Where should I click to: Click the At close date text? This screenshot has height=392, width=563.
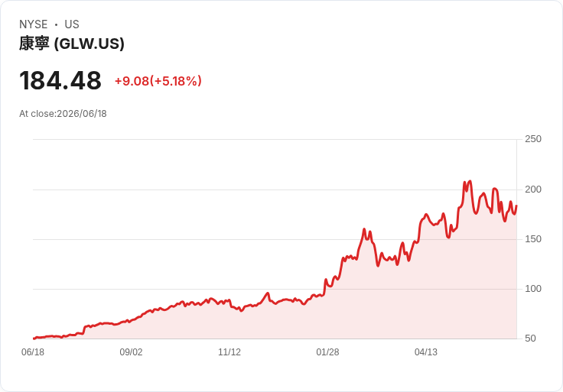[63, 114]
